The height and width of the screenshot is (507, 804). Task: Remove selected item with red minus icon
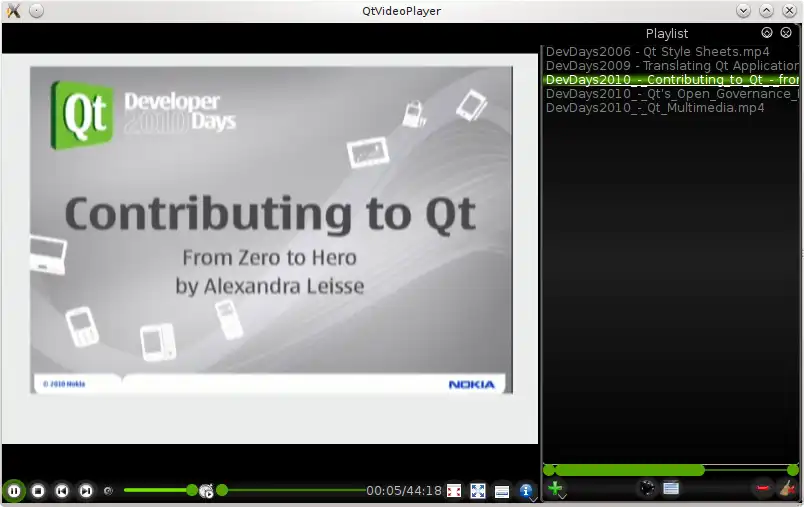point(763,488)
